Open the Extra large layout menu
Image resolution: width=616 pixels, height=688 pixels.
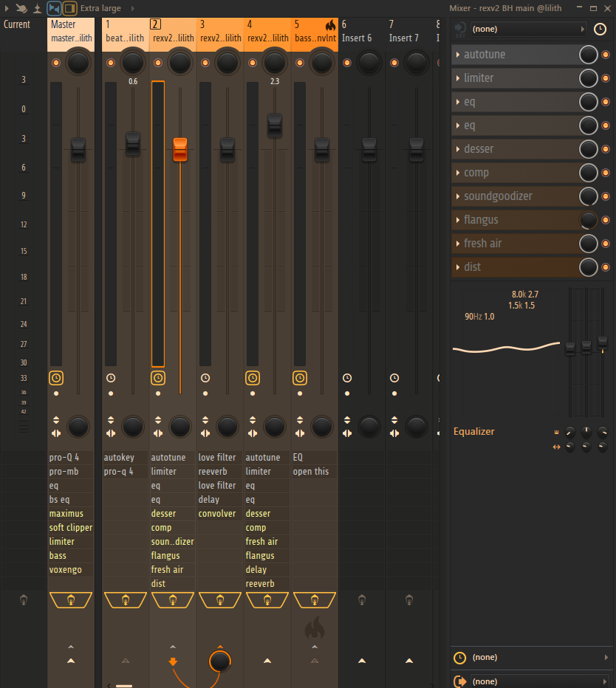click(100, 8)
